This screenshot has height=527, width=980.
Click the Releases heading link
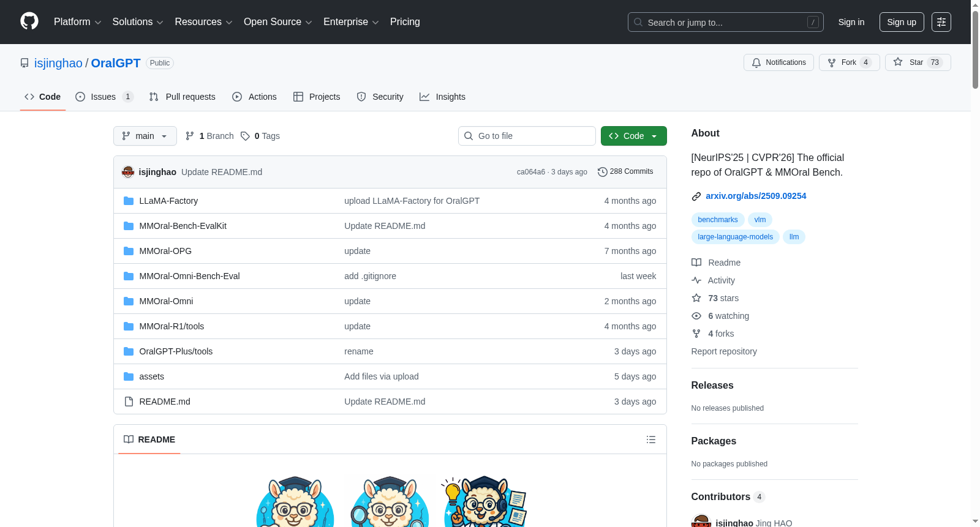(x=712, y=385)
